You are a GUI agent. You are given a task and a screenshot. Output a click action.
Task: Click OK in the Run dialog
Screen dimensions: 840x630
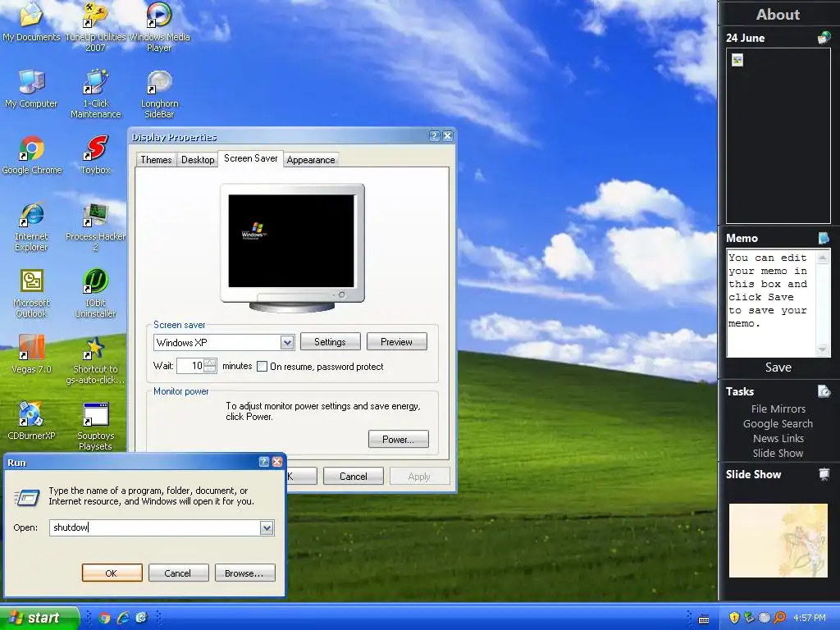click(x=112, y=573)
